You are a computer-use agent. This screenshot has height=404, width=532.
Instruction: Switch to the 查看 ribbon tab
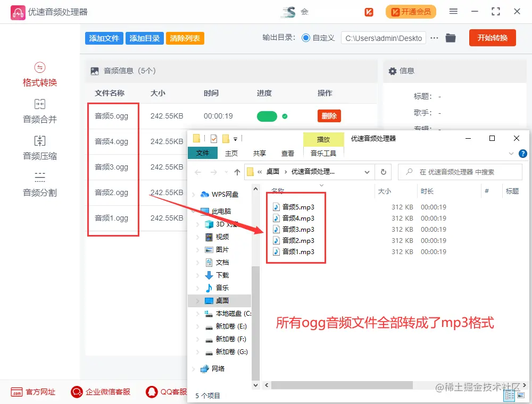[288, 154]
